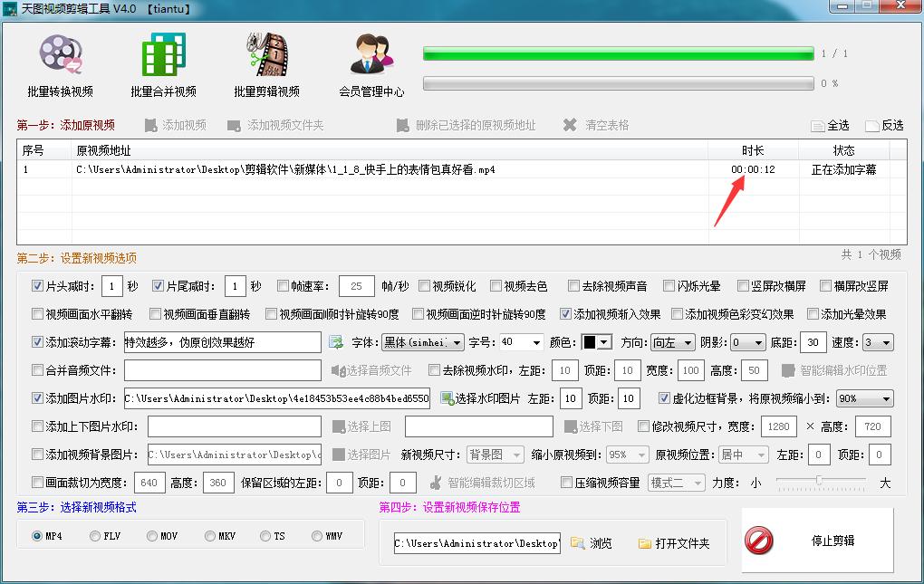Click the 打开文件夹 folder icon
Image resolution: width=924 pixels, height=584 pixels.
point(645,543)
